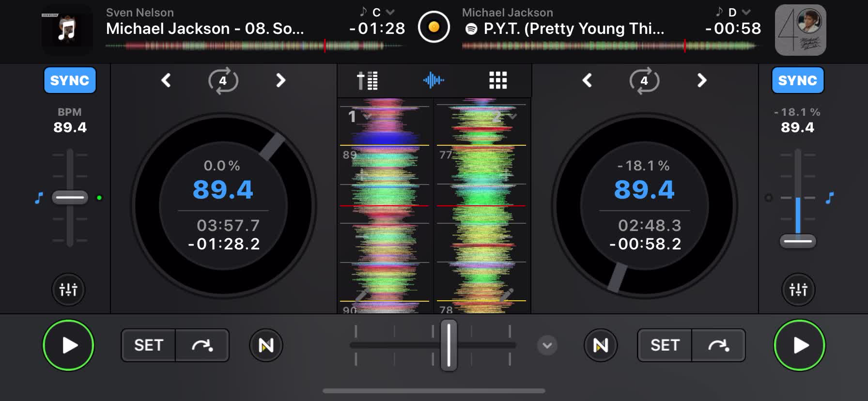The height and width of the screenshot is (401, 868).
Task: Edit beat grid on deck 2 waveform
Action: tap(506, 294)
